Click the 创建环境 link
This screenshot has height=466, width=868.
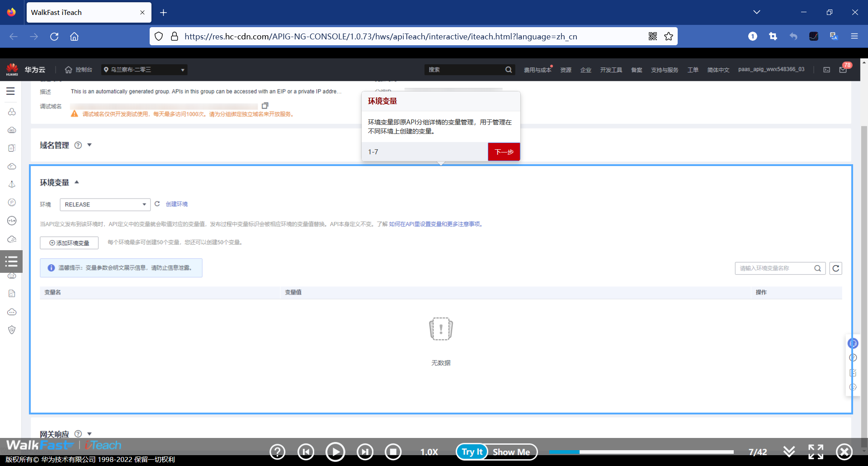(176, 204)
